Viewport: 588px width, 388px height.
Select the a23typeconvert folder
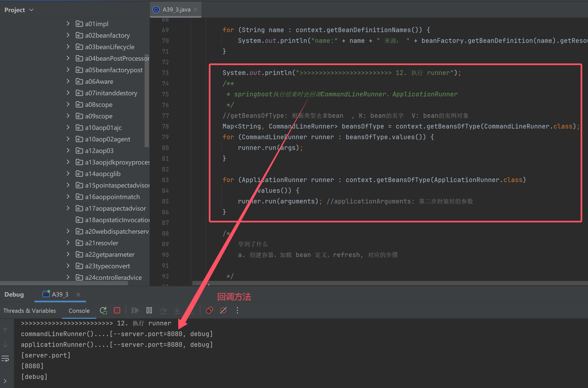(103, 266)
